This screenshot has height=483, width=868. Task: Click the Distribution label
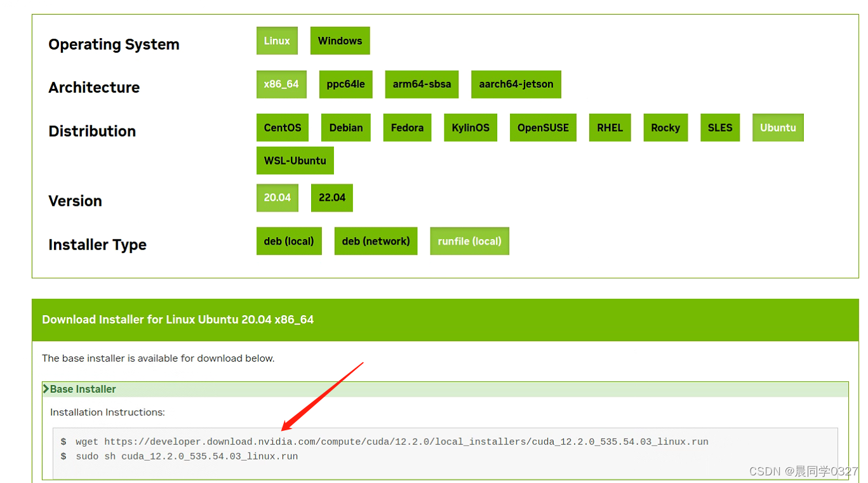pyautogui.click(x=92, y=131)
